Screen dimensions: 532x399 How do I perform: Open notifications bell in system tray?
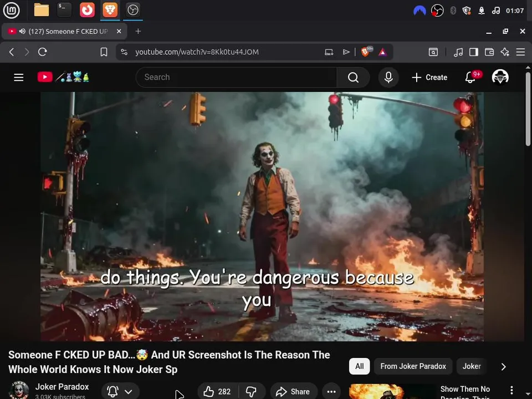(x=481, y=11)
